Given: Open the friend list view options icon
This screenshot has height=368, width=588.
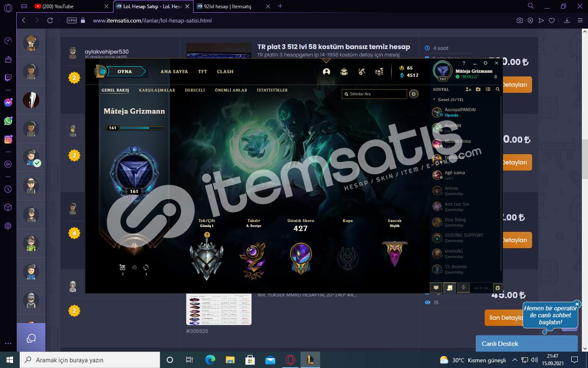Looking at the screenshot, I should click(x=488, y=89).
